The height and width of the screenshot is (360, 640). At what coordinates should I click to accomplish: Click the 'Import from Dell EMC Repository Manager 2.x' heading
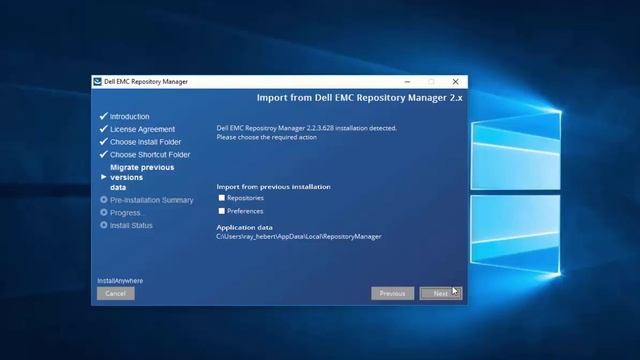coord(360,98)
